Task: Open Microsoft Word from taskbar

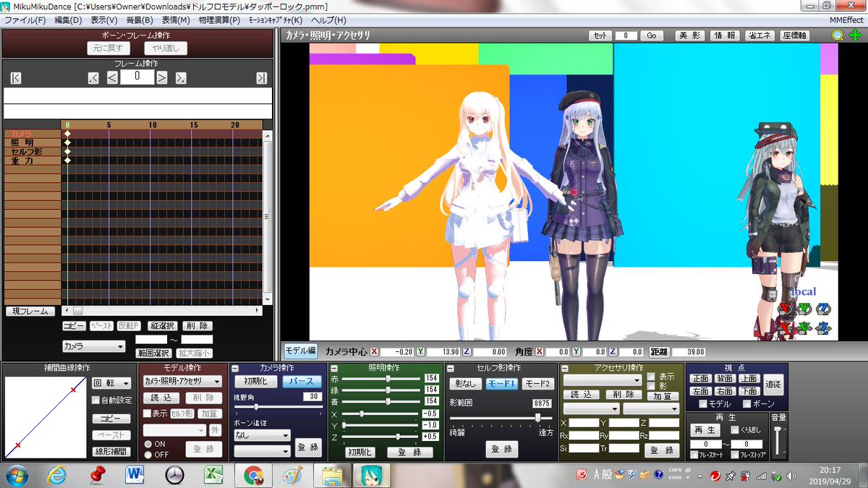Action: point(135,475)
